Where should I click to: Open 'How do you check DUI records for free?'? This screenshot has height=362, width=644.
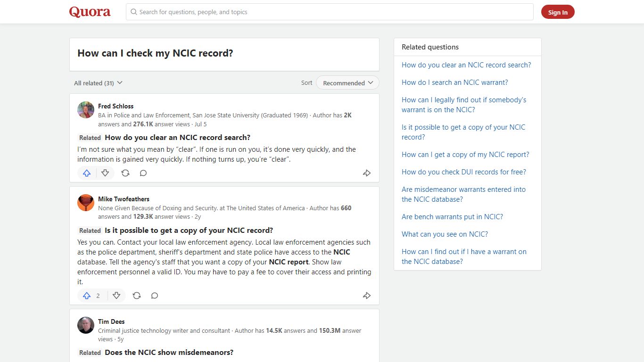pyautogui.click(x=464, y=172)
